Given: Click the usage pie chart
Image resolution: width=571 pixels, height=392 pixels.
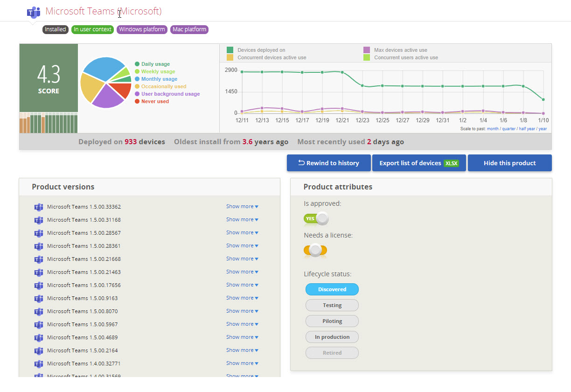Looking at the screenshot, I should coord(106,83).
